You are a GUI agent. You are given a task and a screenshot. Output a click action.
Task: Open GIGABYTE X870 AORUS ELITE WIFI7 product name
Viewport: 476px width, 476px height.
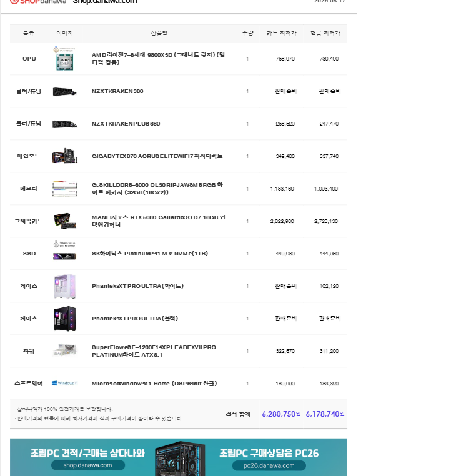[x=157, y=156]
